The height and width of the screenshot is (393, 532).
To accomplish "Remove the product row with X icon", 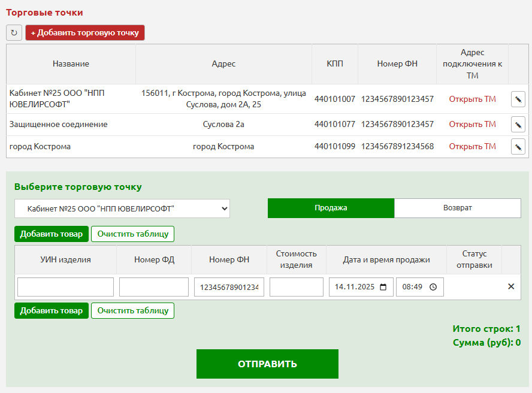I will 511,287.
